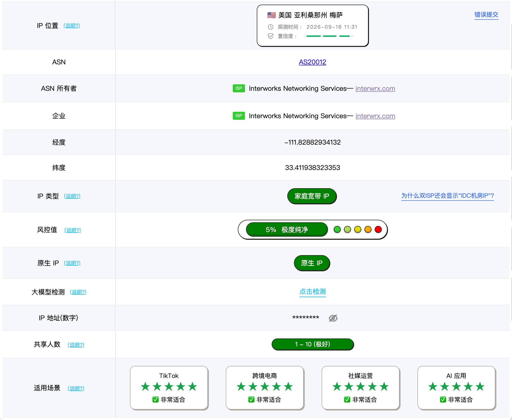The height and width of the screenshot is (420, 512).
Task: Click the clock icon beside 探测时间
Action: coord(271,27)
